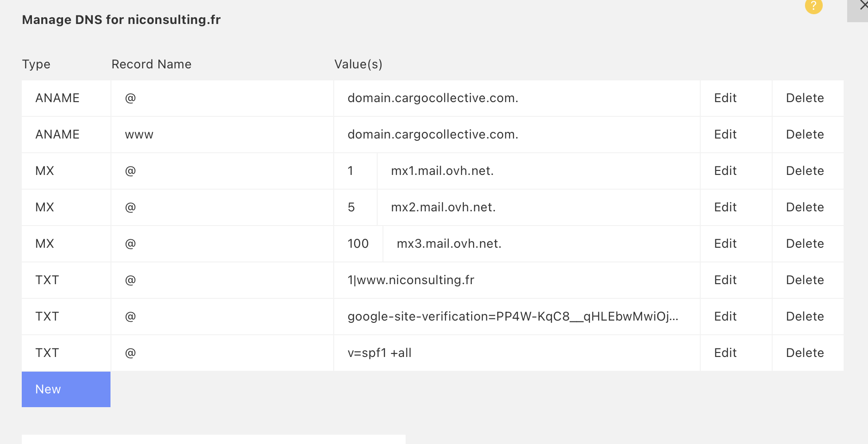Close the Manage DNS dialog
Screen dimensions: 868x444
861,6
